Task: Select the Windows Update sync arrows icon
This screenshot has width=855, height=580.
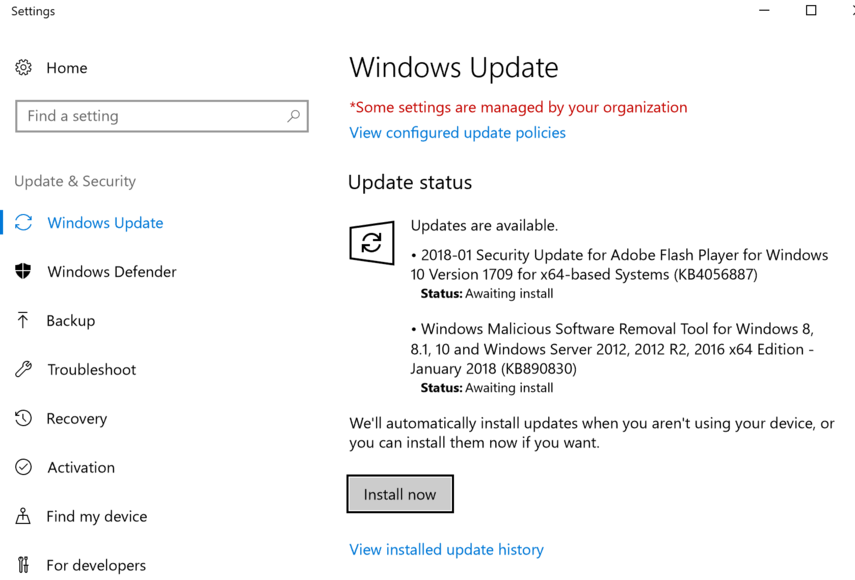Action: point(24,223)
